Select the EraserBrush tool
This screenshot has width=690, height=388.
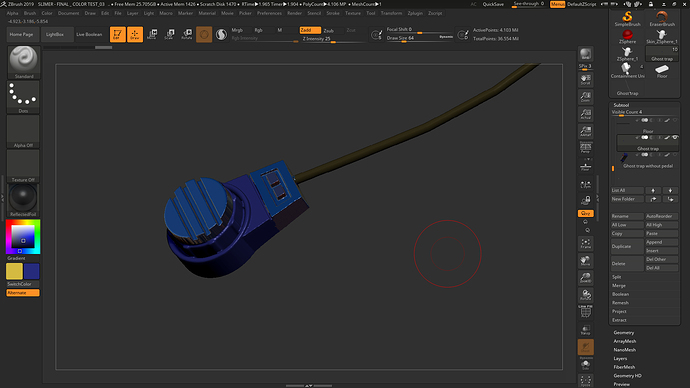click(662, 18)
